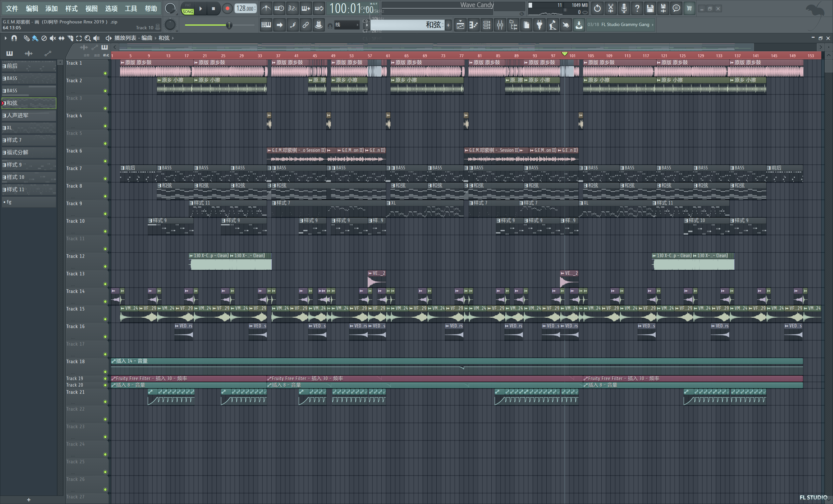Click bar 101 playhead marker on timeline
This screenshot has height=504, width=833.
[x=564, y=54]
